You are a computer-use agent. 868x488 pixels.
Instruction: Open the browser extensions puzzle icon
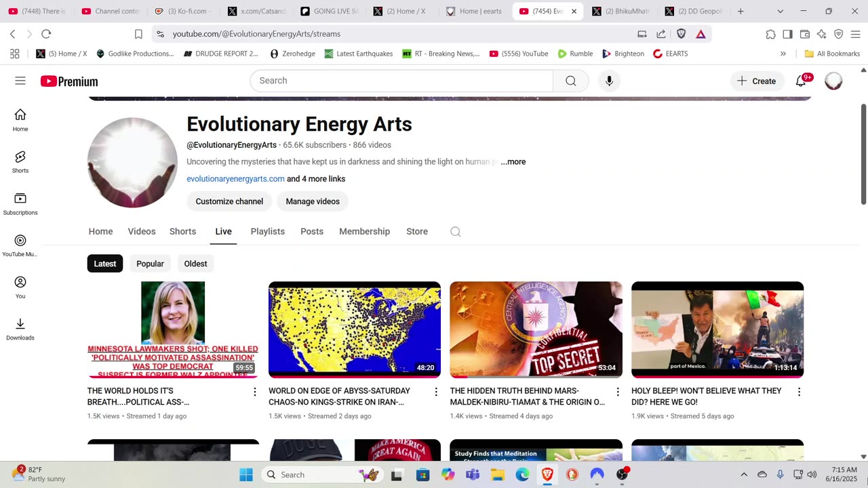770,34
